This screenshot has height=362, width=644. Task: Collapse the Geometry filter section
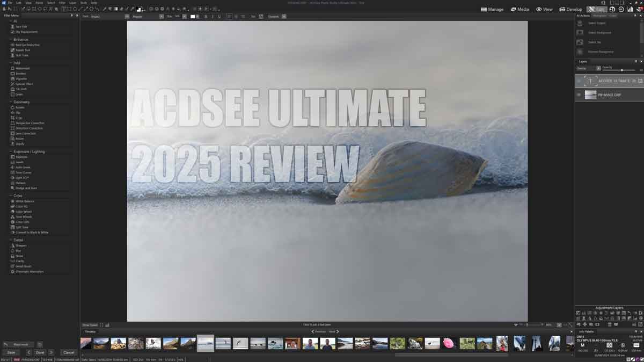point(10,102)
